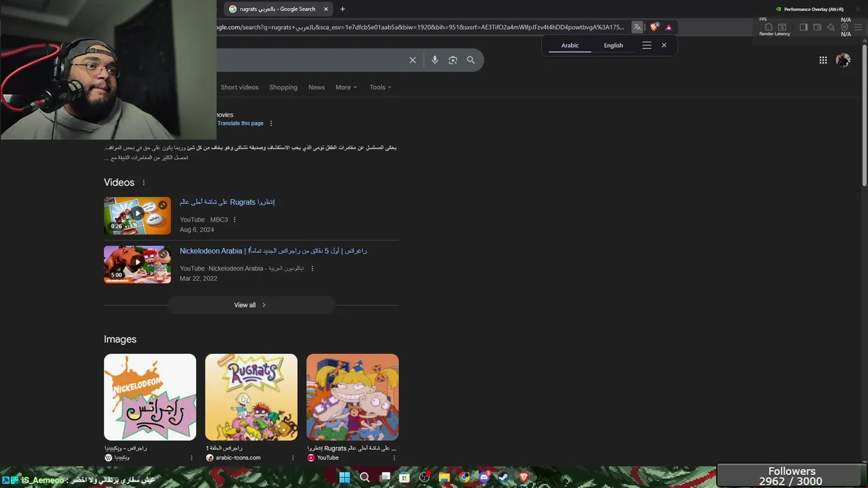Open Task View on the taskbar
The height and width of the screenshot is (488, 868).
(385, 477)
